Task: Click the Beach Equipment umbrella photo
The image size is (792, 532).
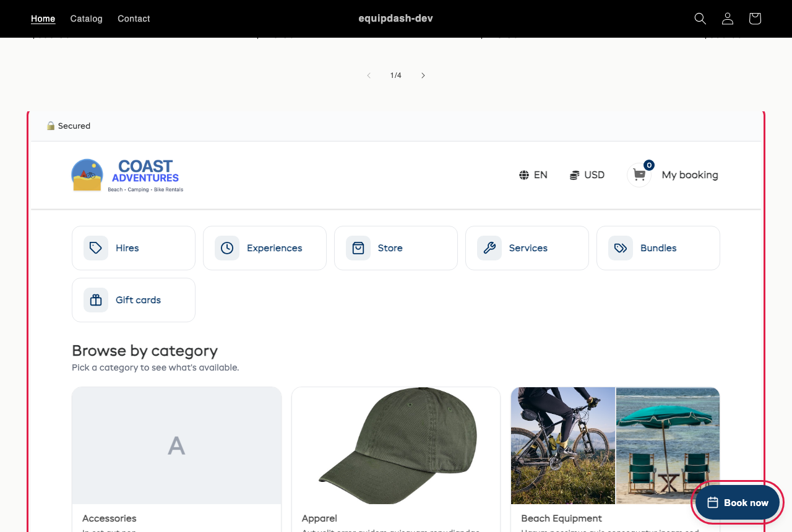Action: (x=668, y=445)
